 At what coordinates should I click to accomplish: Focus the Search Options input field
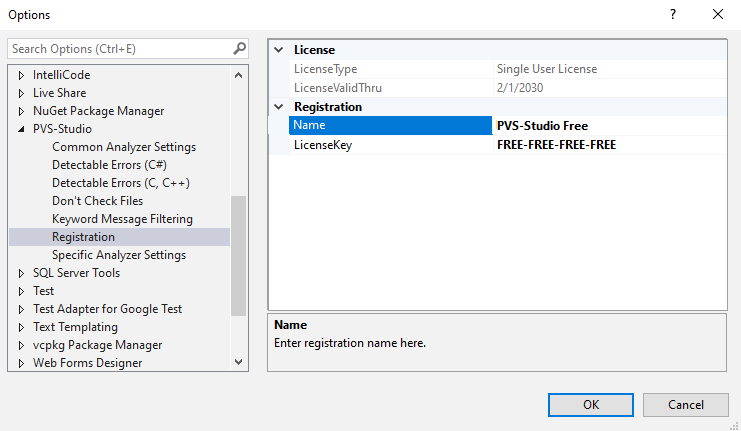118,48
